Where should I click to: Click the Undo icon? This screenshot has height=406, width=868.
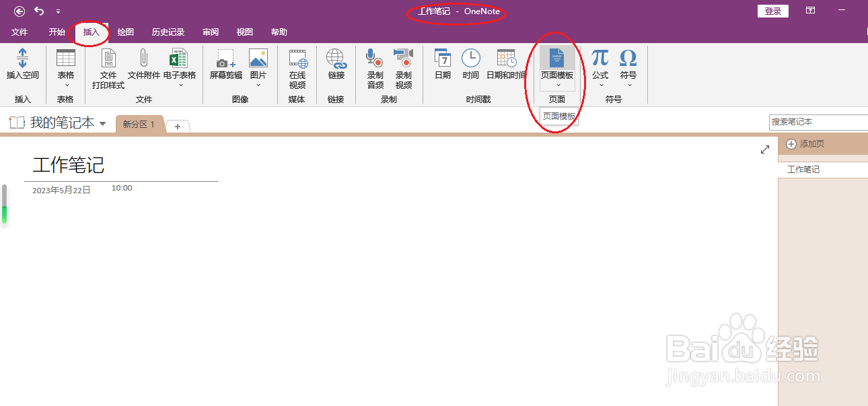point(39,11)
